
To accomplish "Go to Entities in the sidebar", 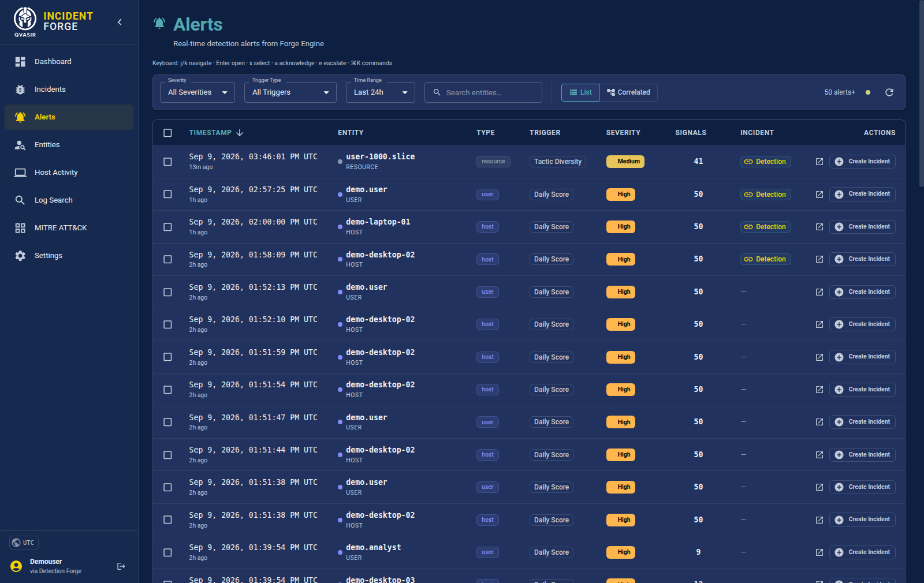I will tap(69, 145).
